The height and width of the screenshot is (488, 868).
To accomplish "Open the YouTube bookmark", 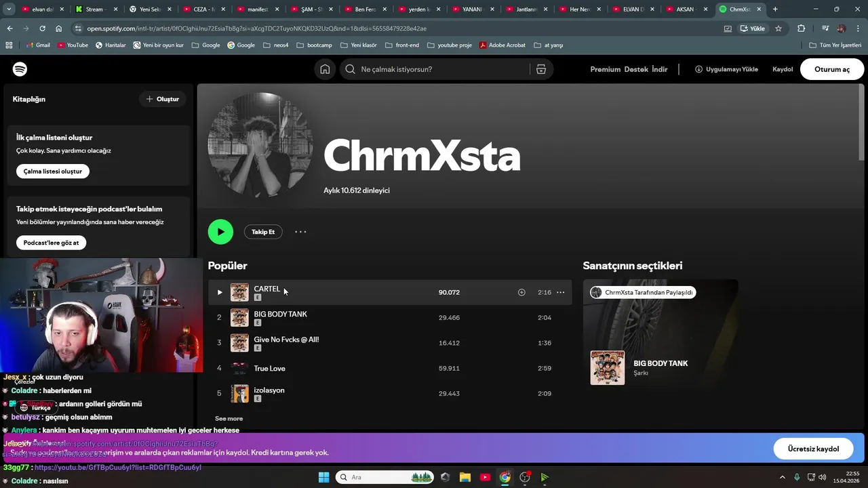I will pos(73,45).
